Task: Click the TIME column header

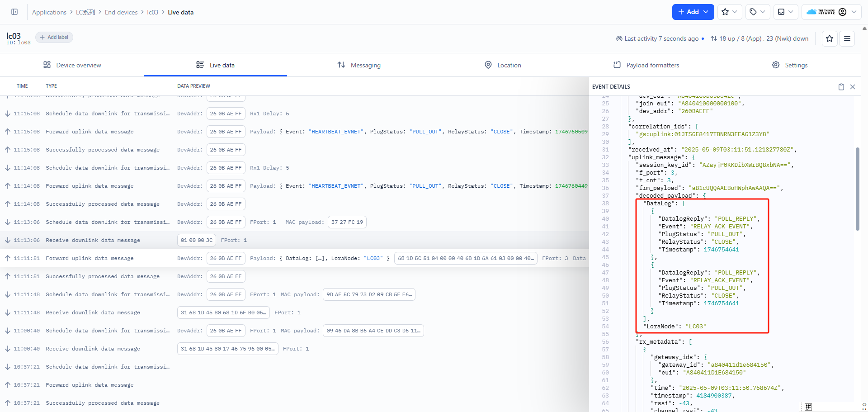Action: click(22, 86)
